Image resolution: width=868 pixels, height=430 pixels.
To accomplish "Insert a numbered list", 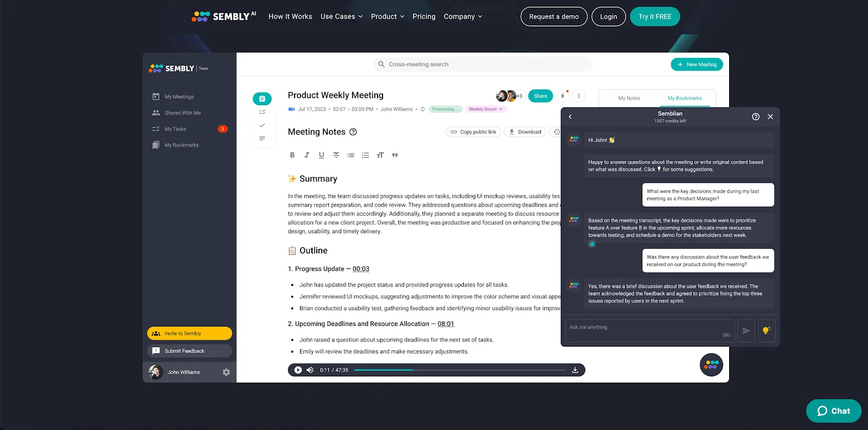I will [365, 155].
